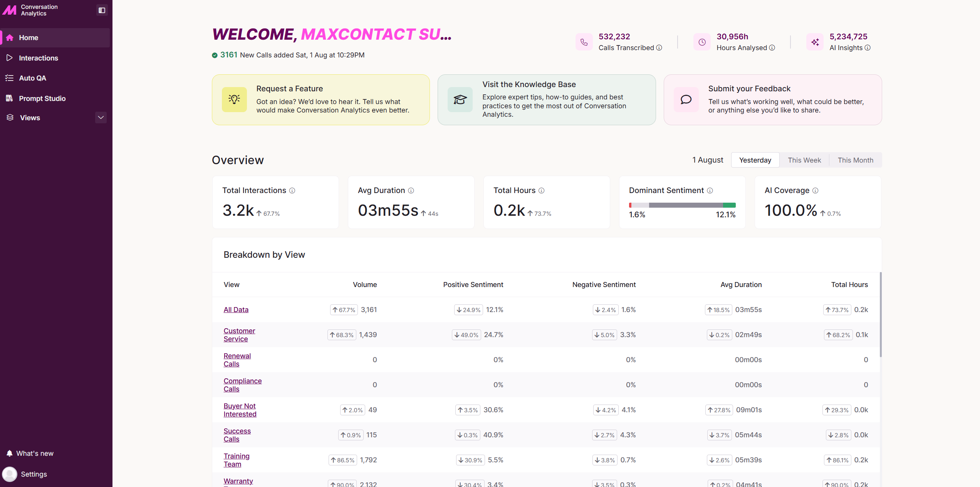Viewport: 980px width, 487px height.
Task: Click the AI Insights sparkle icon
Action: [x=815, y=42]
